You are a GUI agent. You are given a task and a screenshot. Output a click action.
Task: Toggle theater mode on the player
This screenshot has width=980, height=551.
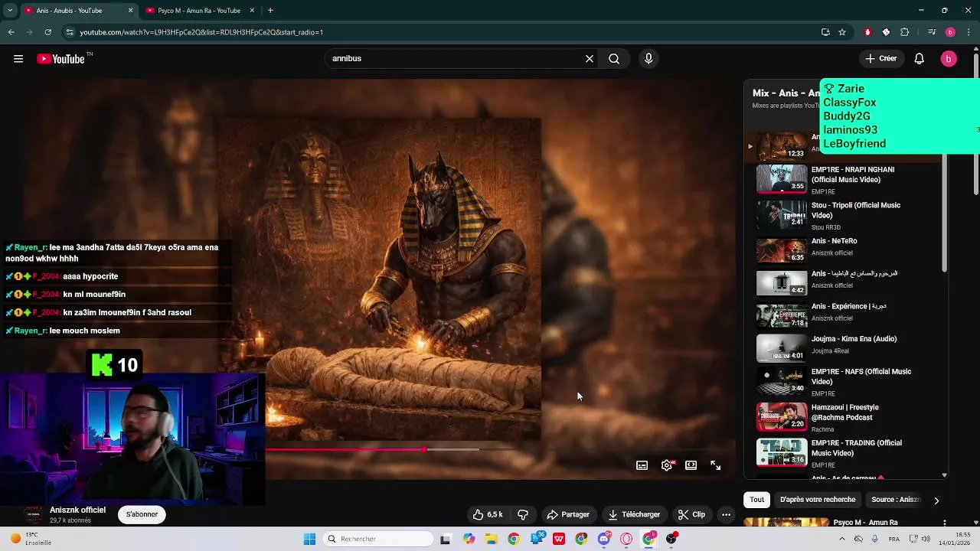click(x=691, y=465)
